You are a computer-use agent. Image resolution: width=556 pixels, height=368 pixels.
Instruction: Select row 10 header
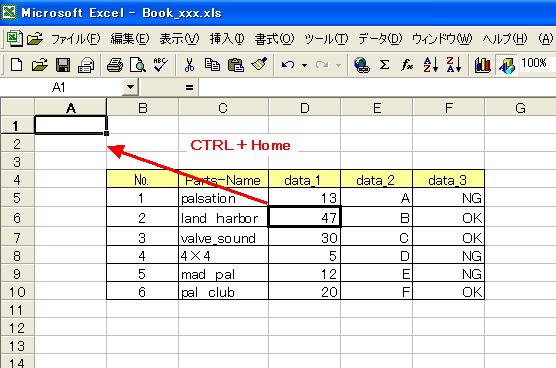pyautogui.click(x=17, y=292)
